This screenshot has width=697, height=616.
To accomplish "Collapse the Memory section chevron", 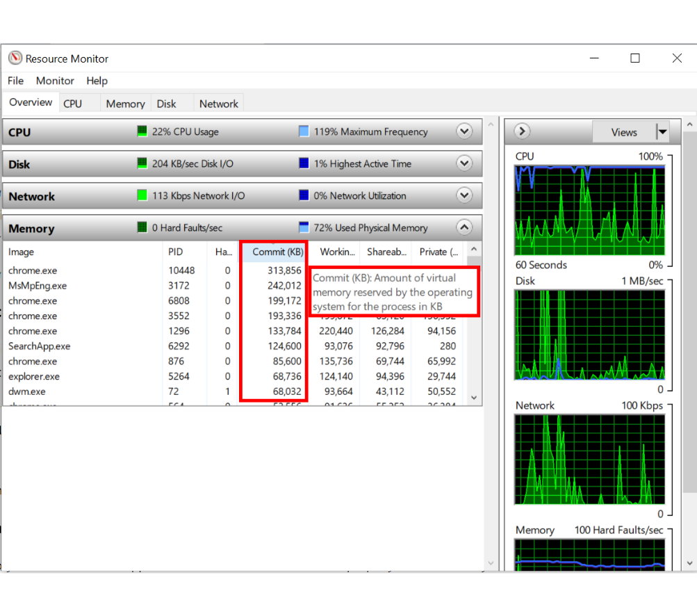I will pyautogui.click(x=464, y=227).
